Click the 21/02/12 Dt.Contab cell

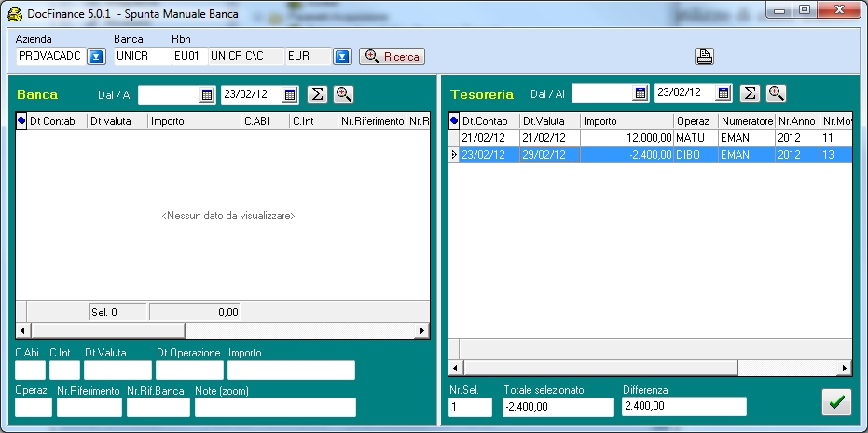coord(489,137)
